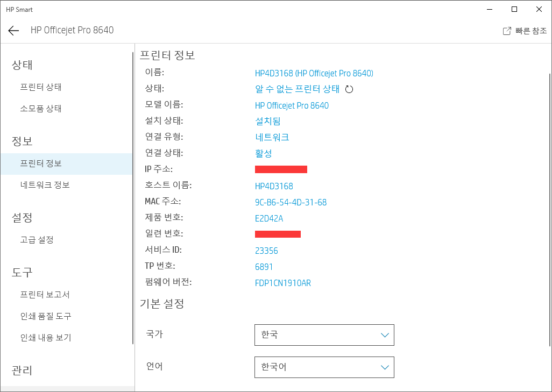Open 인쇄 품질 도구 in the sidebar
Viewport: 552px width, 392px height.
[46, 316]
